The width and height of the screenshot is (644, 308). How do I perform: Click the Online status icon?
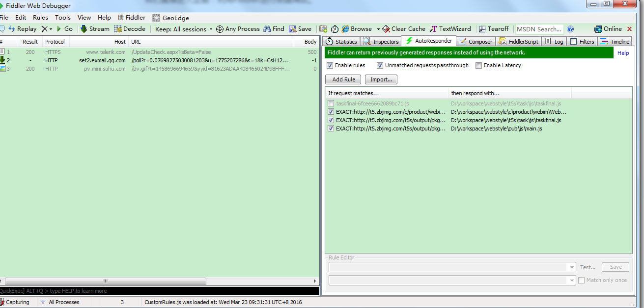pos(598,29)
